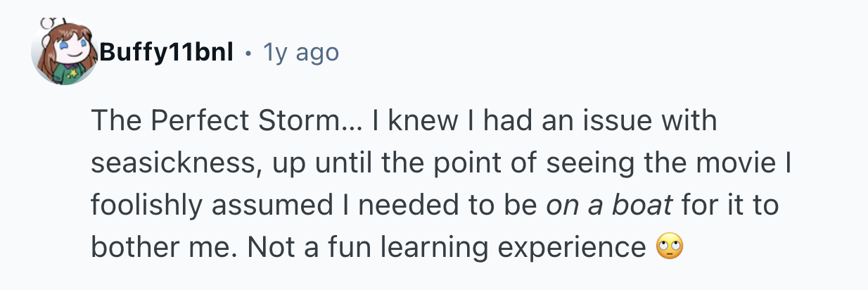The width and height of the screenshot is (868, 290).
Task: Click the "1y ago" comment timestamp
Action: tap(300, 52)
